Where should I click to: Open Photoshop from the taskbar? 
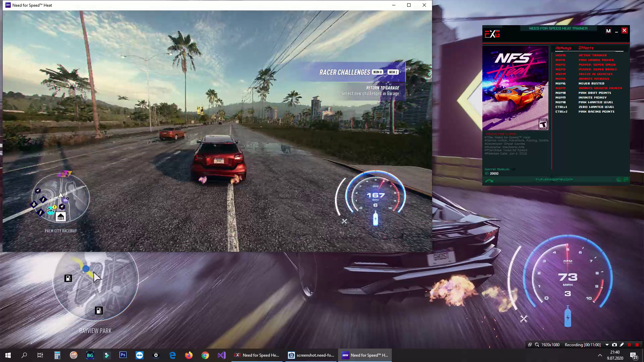click(123, 355)
